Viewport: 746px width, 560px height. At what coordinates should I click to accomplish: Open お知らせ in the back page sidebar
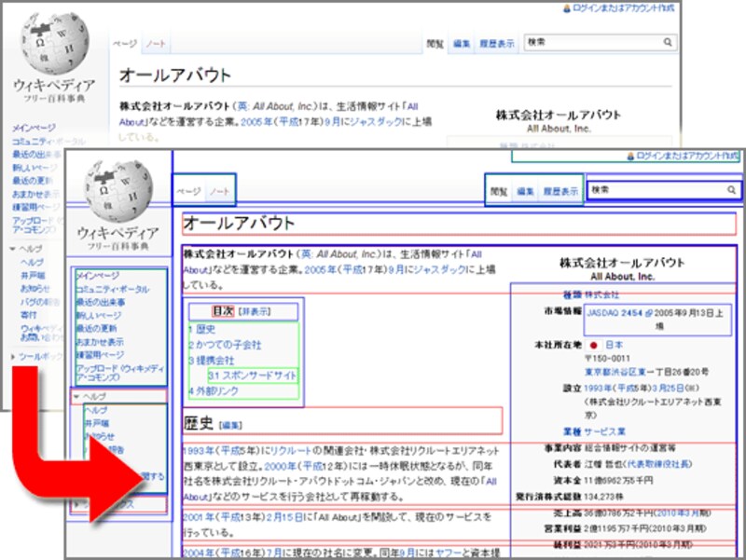(x=35, y=288)
